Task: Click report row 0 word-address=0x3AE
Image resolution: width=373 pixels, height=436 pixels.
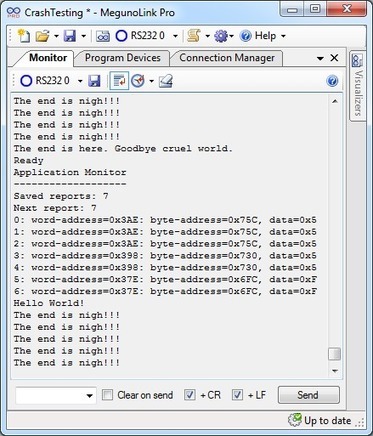Action: [x=165, y=220]
